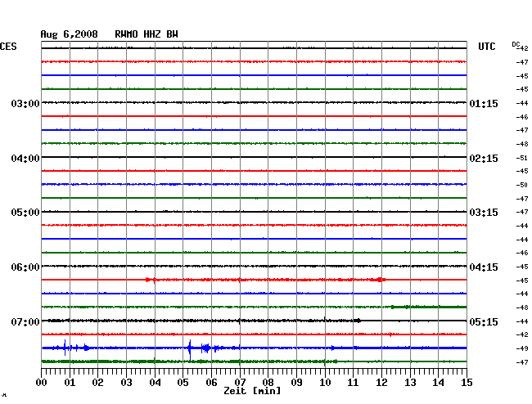Click the "UTC" column header
Image resolution: width=532 pixels, height=404 pixels.
(486, 47)
